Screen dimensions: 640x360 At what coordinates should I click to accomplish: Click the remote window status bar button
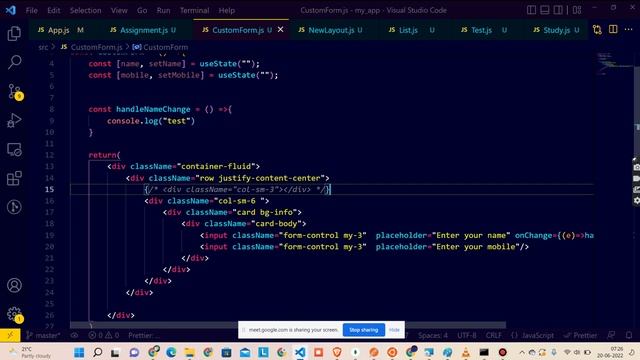tap(10, 336)
